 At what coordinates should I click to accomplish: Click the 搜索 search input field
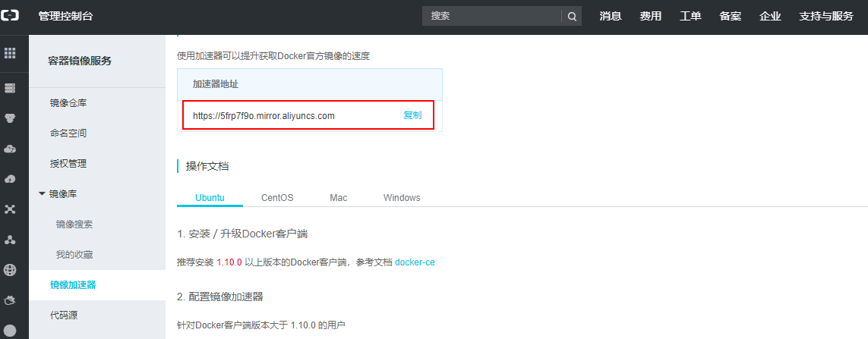(492, 17)
